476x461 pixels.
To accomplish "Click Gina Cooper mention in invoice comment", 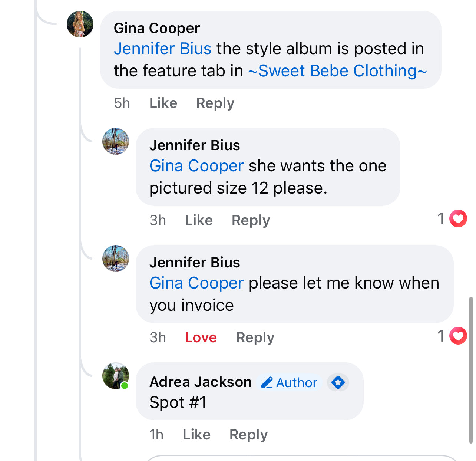I will tap(196, 283).
